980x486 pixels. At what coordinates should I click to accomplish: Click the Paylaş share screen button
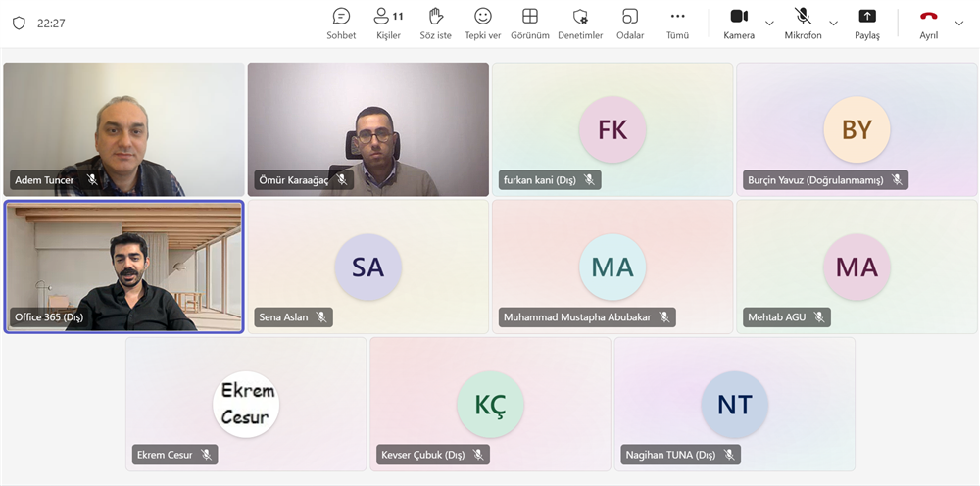[x=867, y=23]
